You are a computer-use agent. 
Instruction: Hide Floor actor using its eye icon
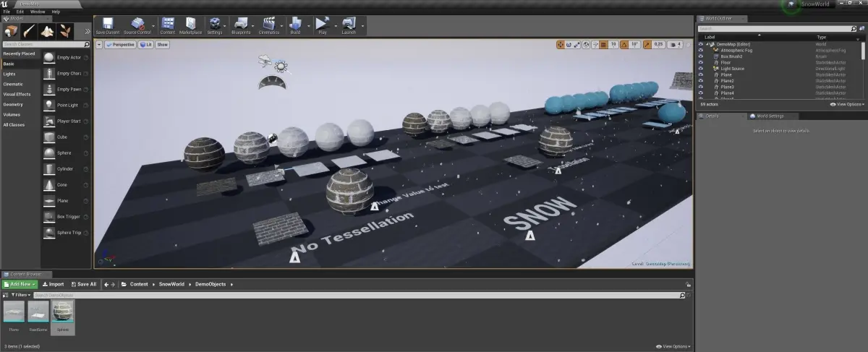coord(700,62)
